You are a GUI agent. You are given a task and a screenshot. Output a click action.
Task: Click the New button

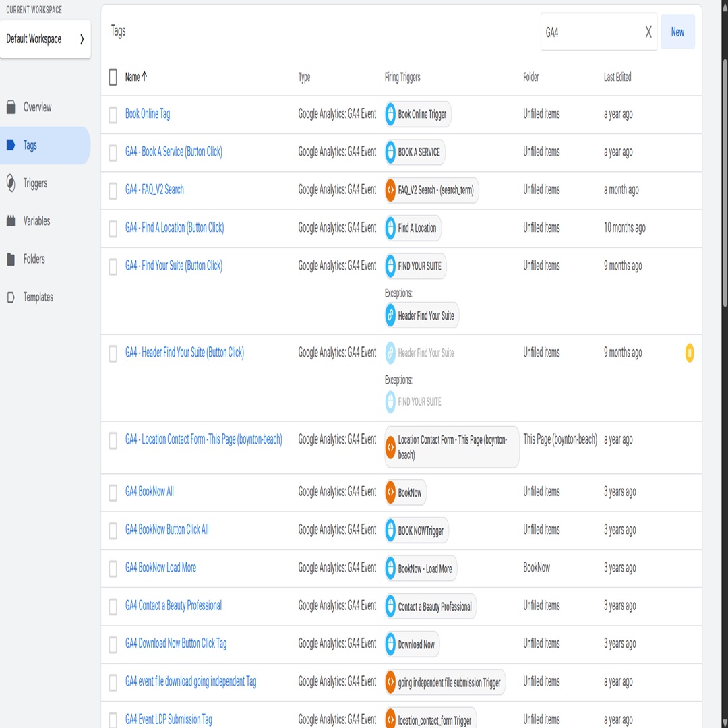677,32
